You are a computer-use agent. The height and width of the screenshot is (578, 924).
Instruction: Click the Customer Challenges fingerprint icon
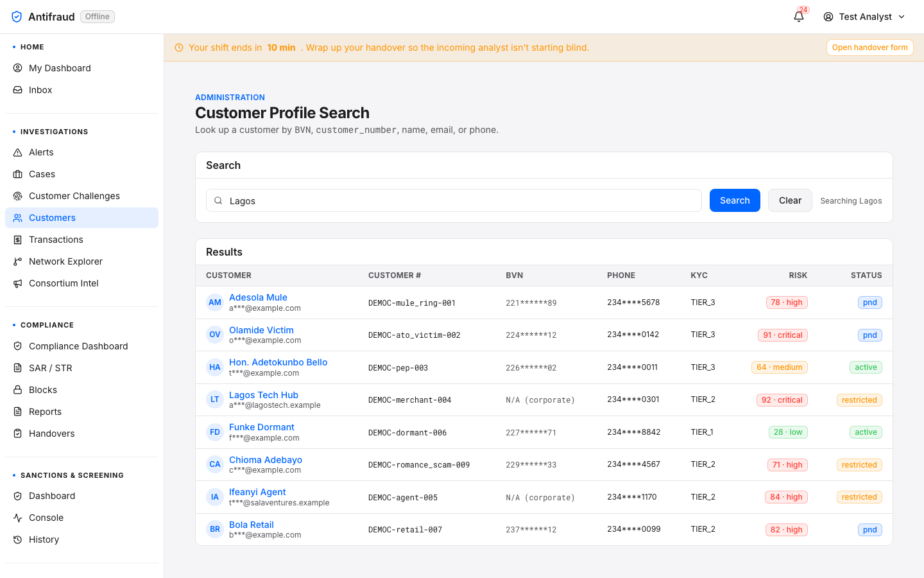[x=18, y=196]
